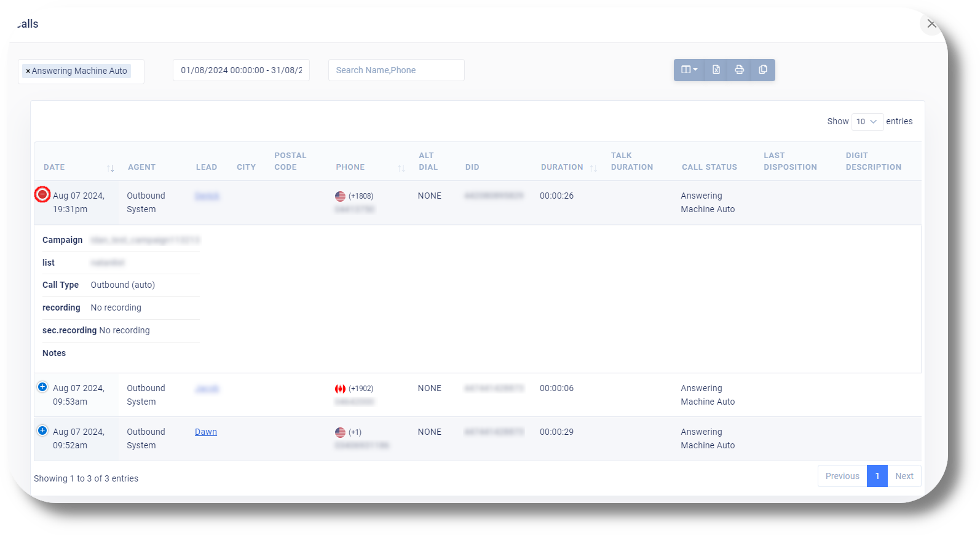The width and height of the screenshot is (980, 535).
Task: Click the Digit Description column header
Action: coord(874,161)
